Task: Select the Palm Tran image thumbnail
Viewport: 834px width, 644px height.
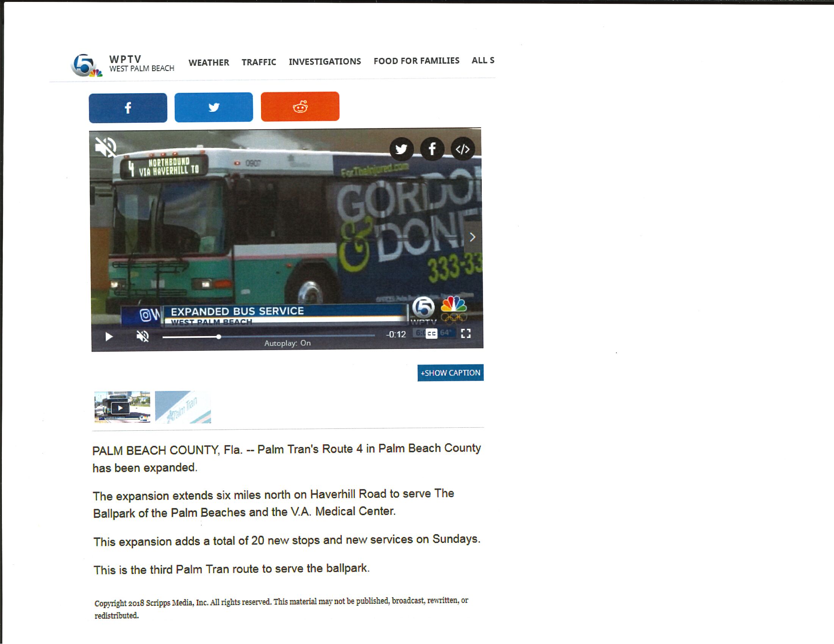Action: 183,407
